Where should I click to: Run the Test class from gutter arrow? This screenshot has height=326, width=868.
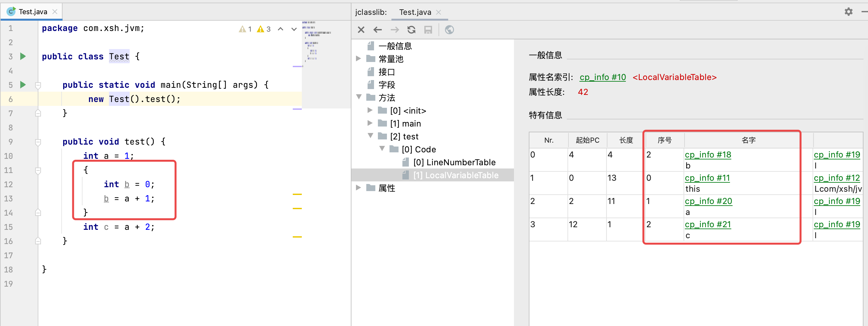tap(23, 56)
